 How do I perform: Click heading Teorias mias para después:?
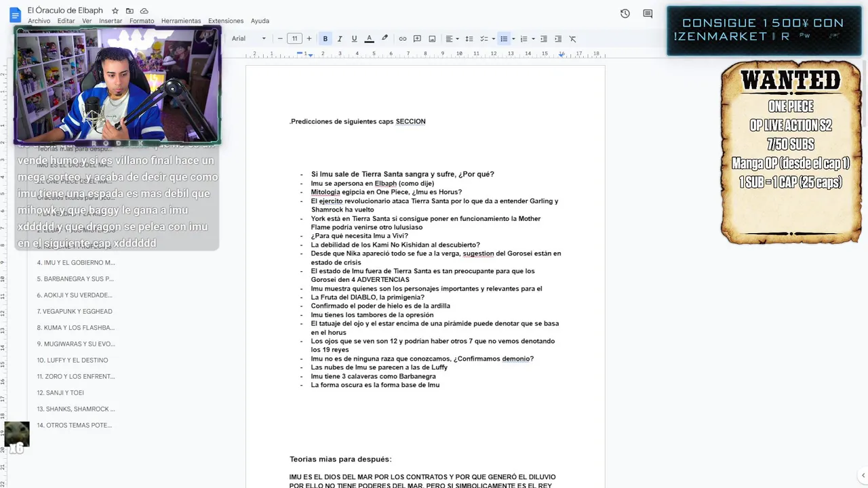pyautogui.click(x=340, y=459)
